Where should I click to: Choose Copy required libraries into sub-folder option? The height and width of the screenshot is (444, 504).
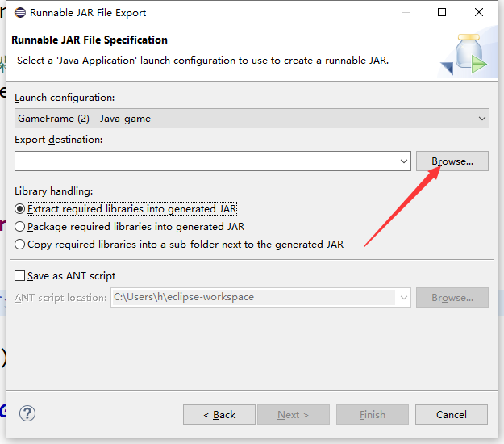(21, 245)
